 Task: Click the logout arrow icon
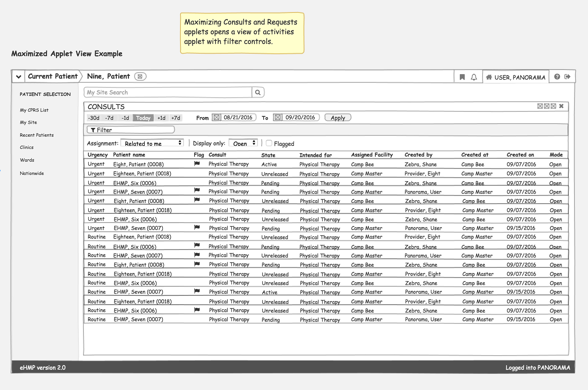tap(567, 77)
